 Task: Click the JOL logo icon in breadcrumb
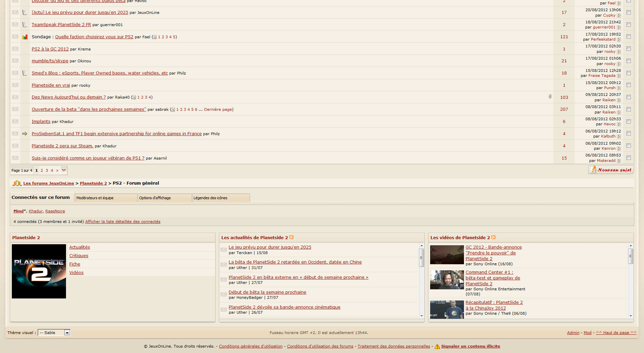pos(17,183)
